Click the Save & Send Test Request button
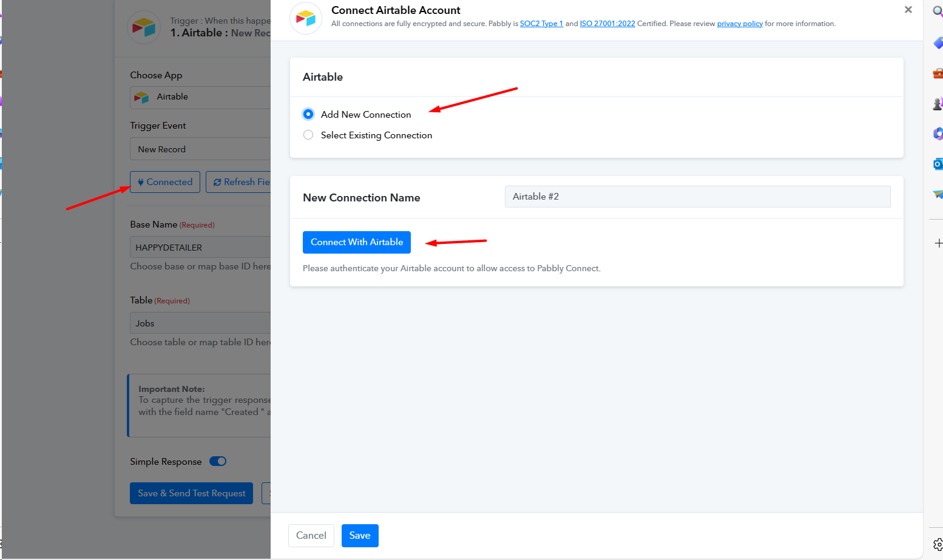This screenshot has height=560, width=943. [x=192, y=493]
